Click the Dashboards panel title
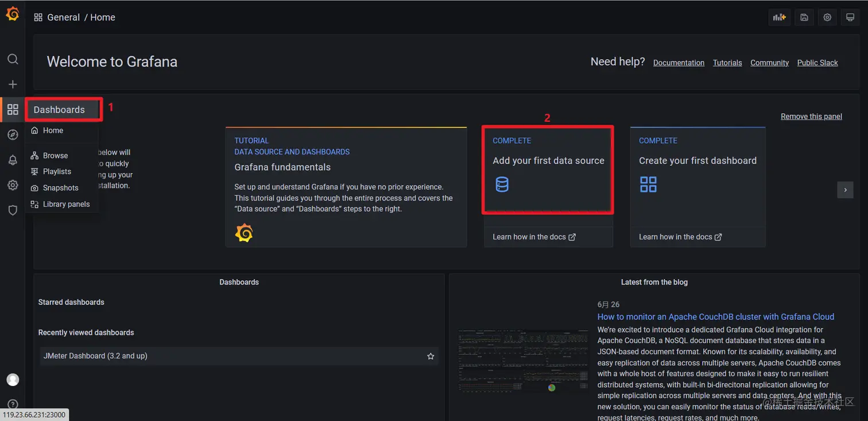 [x=239, y=282]
